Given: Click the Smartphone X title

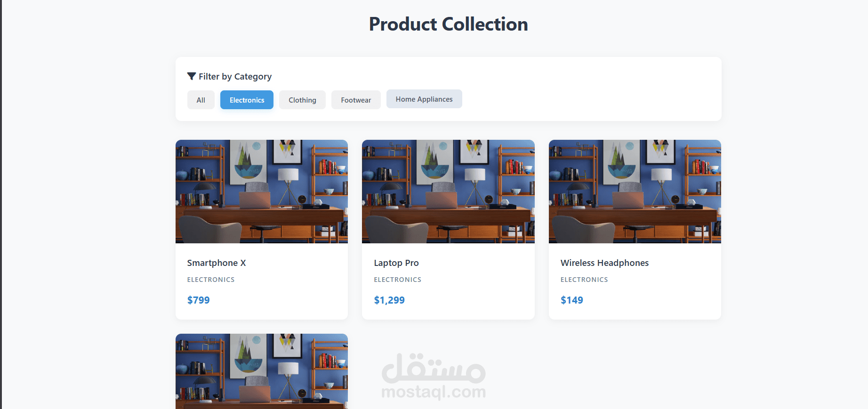Looking at the screenshot, I should (217, 263).
